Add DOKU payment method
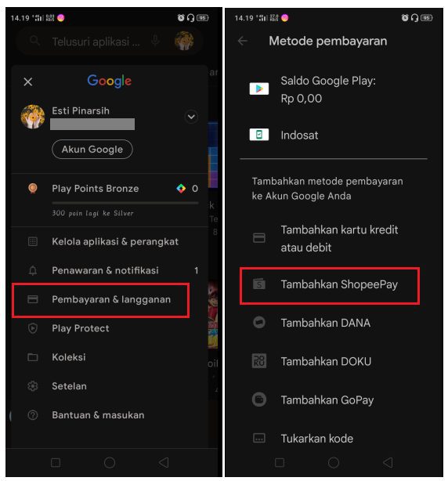 (x=334, y=361)
